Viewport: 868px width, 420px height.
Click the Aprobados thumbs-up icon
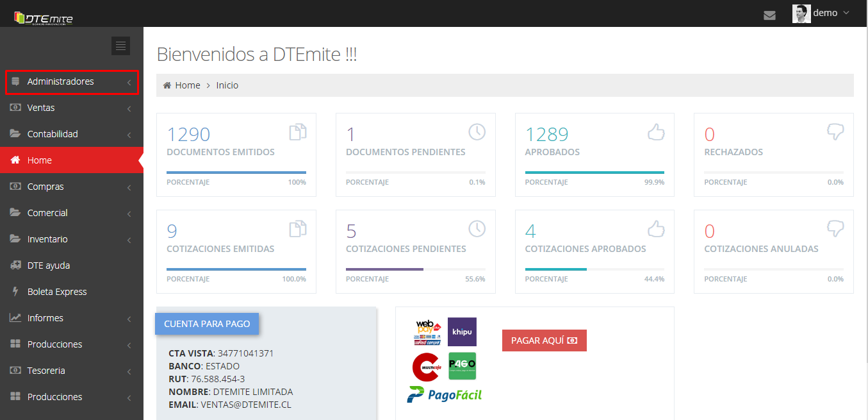[656, 131]
